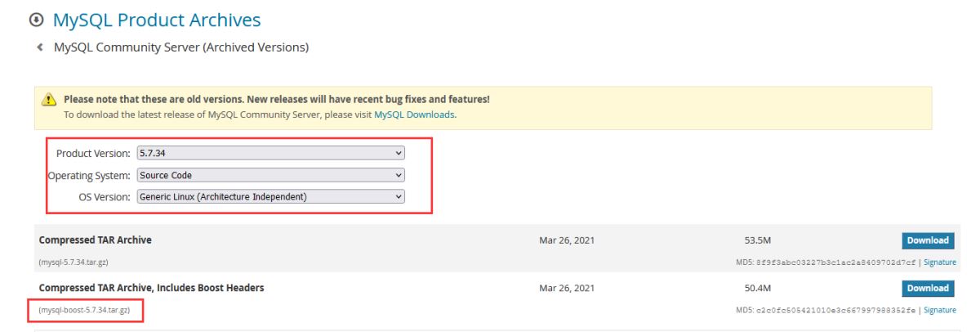Follow the MySQL Downloads link
980x332 pixels.
coord(414,114)
